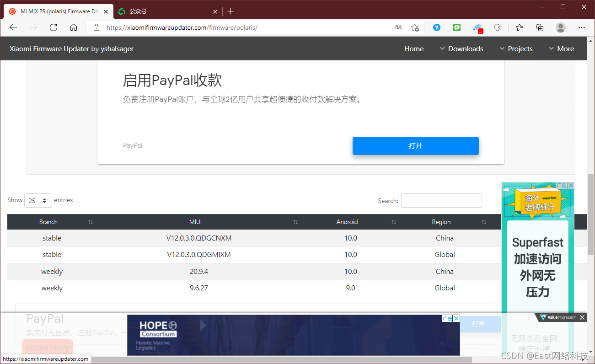Viewport: 595px width, 364px height.
Task: Close the 公众号 tab
Action: (x=215, y=11)
